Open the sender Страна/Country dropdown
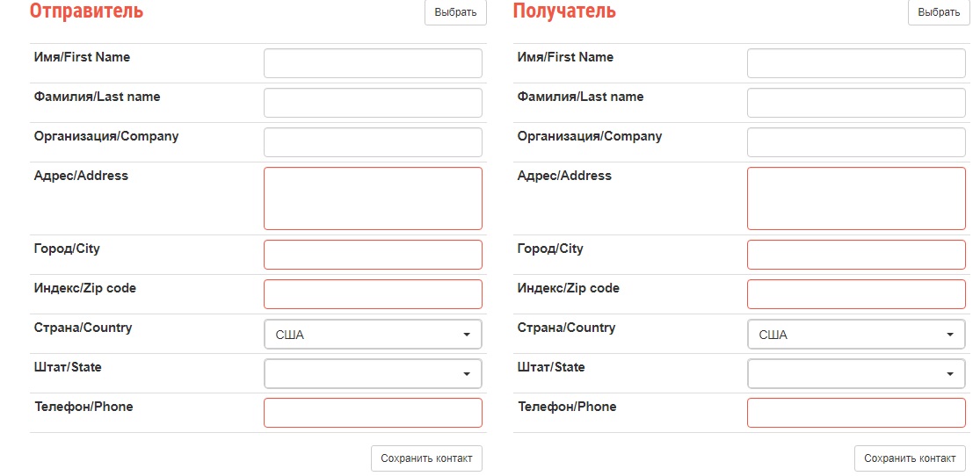 tap(373, 335)
